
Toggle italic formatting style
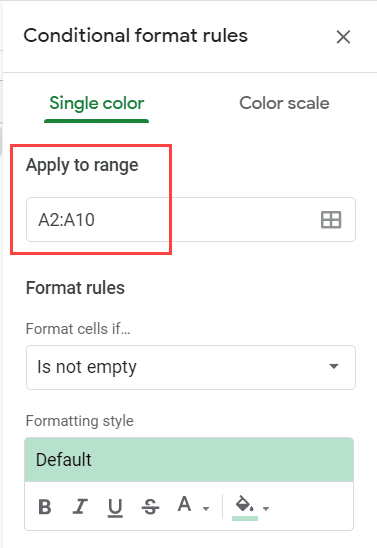click(80, 506)
